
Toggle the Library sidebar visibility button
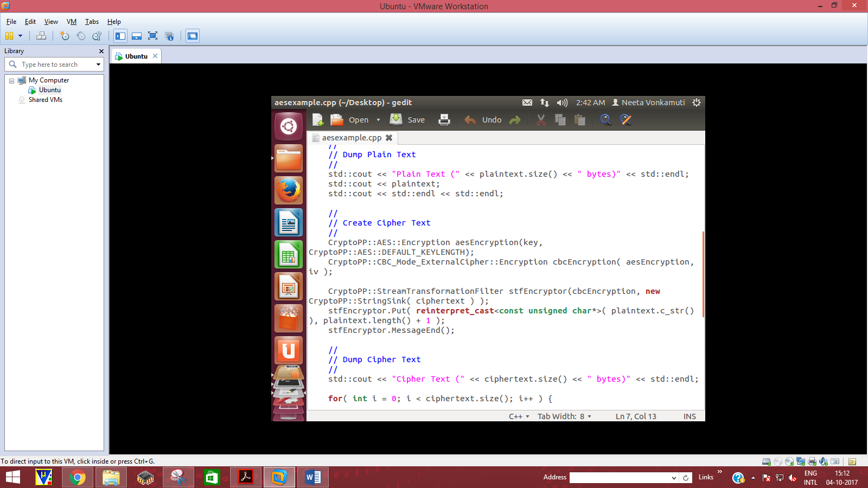[120, 36]
